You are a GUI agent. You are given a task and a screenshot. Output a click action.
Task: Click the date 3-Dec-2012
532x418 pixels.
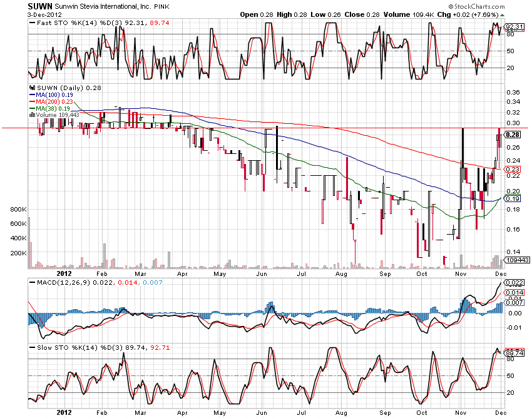44,15
